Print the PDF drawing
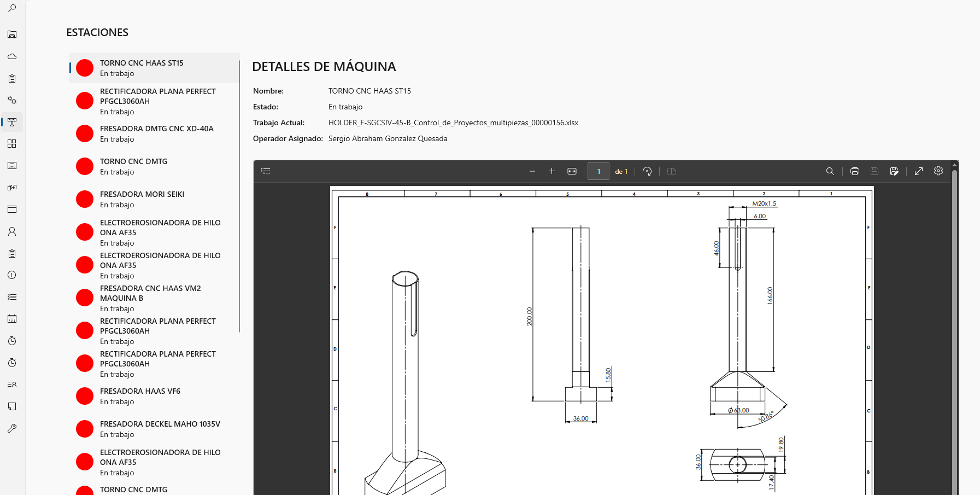The image size is (980, 495). click(x=855, y=171)
